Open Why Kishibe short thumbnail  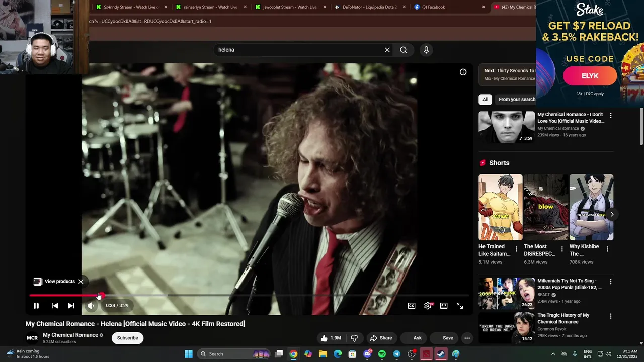[591, 207]
